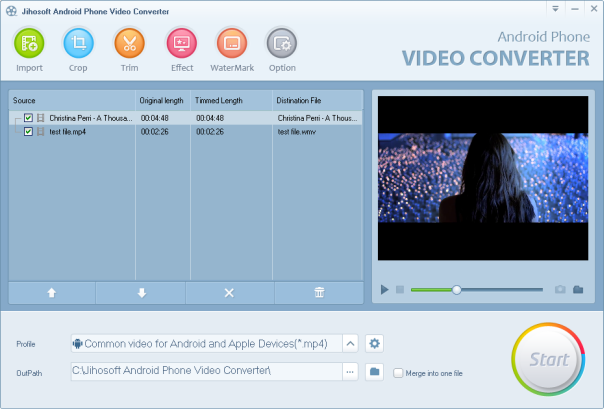Click the OutPath browse ellipsis button
The image size is (604, 409).
coord(350,372)
